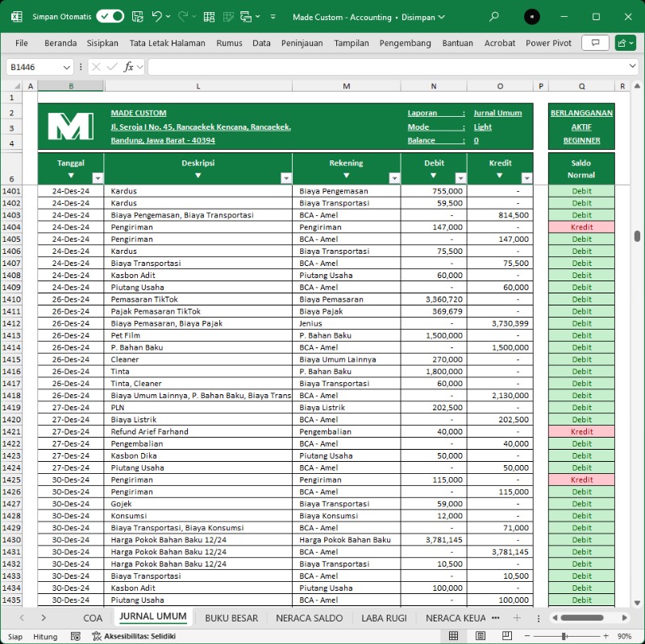Viewport: 645px width, 644px height.
Task: Open the round black user account avatar
Action: 532,17
